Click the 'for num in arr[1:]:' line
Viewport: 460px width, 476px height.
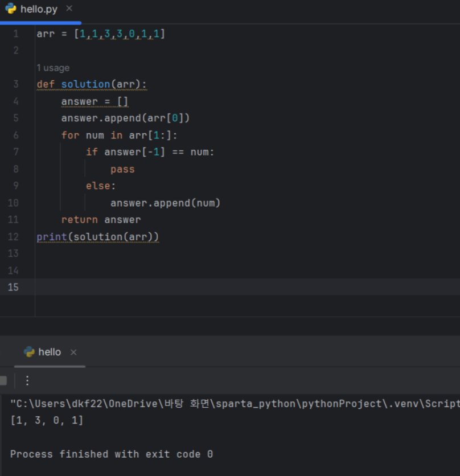pyautogui.click(x=119, y=135)
